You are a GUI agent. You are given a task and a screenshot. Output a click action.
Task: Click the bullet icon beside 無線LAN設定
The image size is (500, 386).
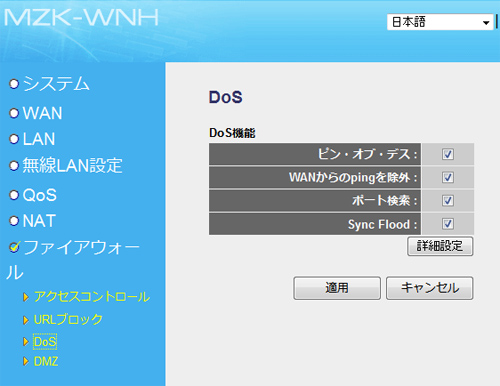(x=14, y=166)
